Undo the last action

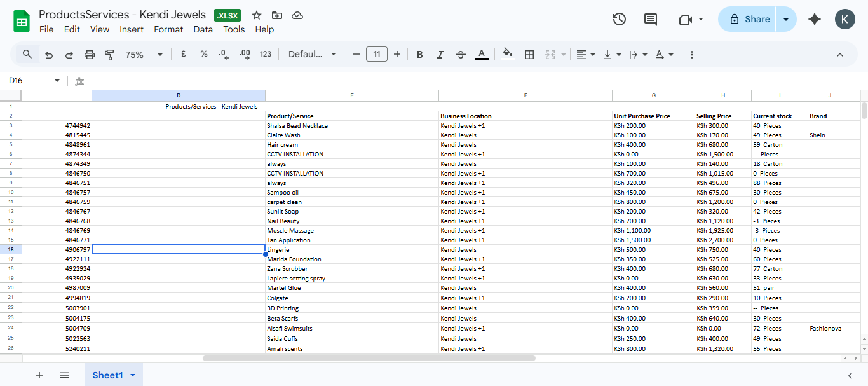[49, 55]
